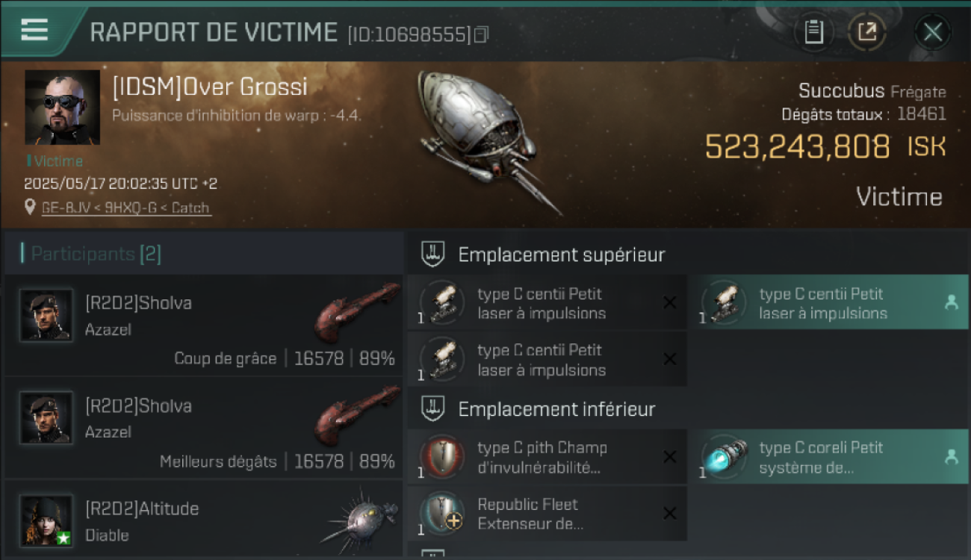Select Sholva Meilleurs dégâts participant row
971x560 pixels.
[203, 428]
